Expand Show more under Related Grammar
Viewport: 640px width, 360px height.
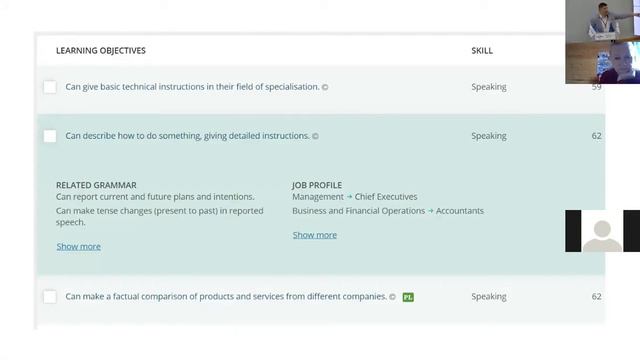[78, 247]
